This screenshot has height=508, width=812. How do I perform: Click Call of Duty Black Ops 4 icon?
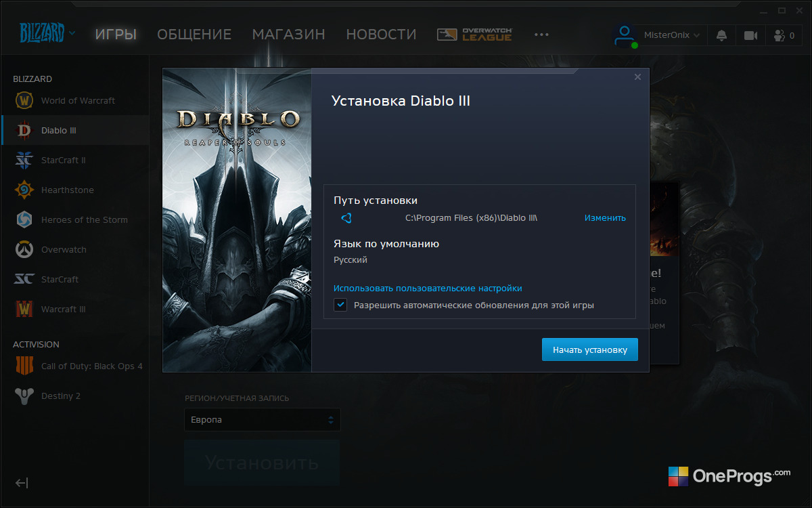coord(24,366)
